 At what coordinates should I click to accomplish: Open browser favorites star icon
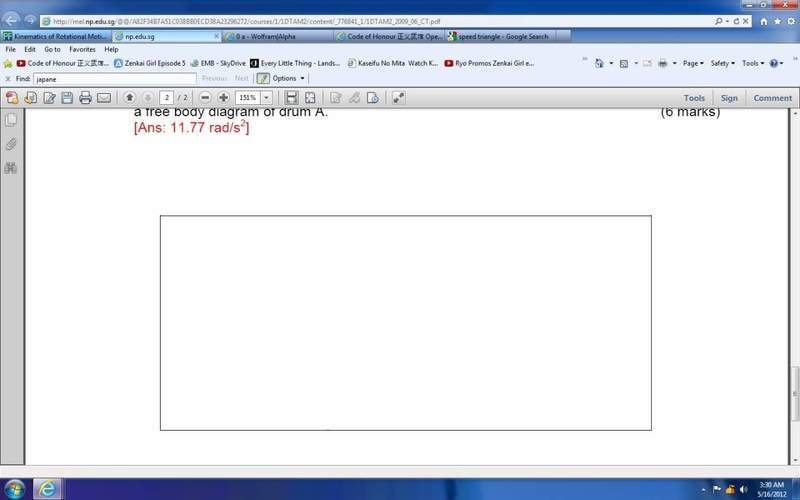(778, 21)
